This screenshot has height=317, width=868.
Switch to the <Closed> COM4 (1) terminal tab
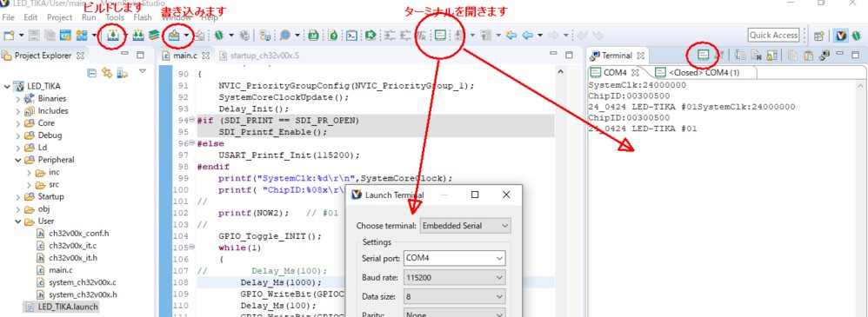(697, 72)
